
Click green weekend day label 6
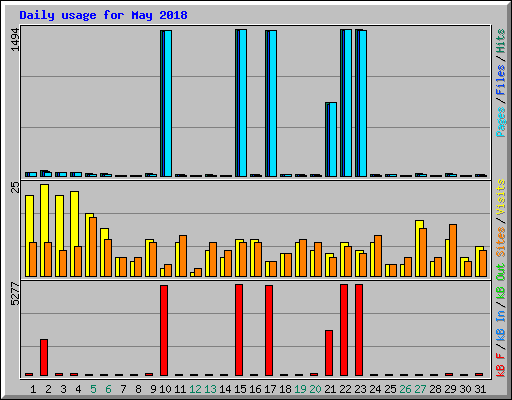(x=108, y=389)
